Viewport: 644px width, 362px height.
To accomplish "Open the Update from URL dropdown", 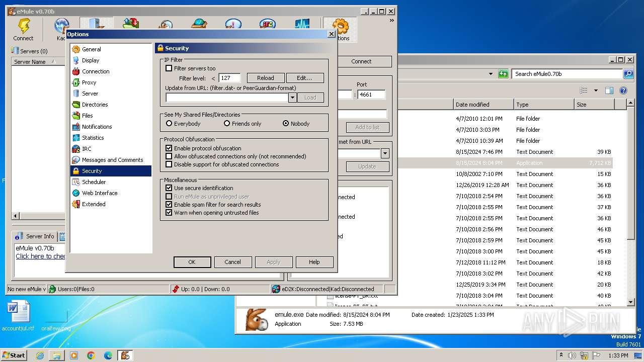I will point(292,98).
